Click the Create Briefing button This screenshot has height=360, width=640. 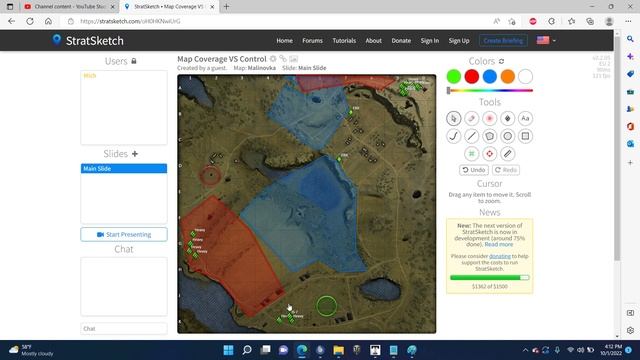[x=503, y=41]
